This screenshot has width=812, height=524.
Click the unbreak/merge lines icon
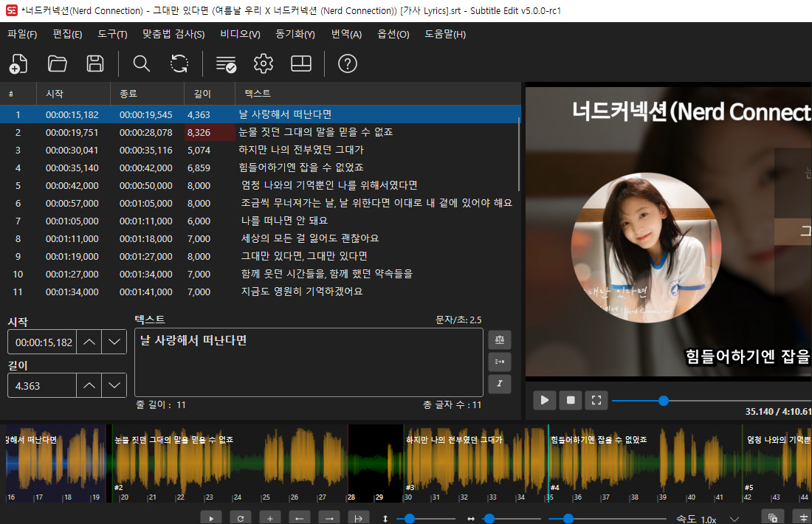tap(500, 362)
